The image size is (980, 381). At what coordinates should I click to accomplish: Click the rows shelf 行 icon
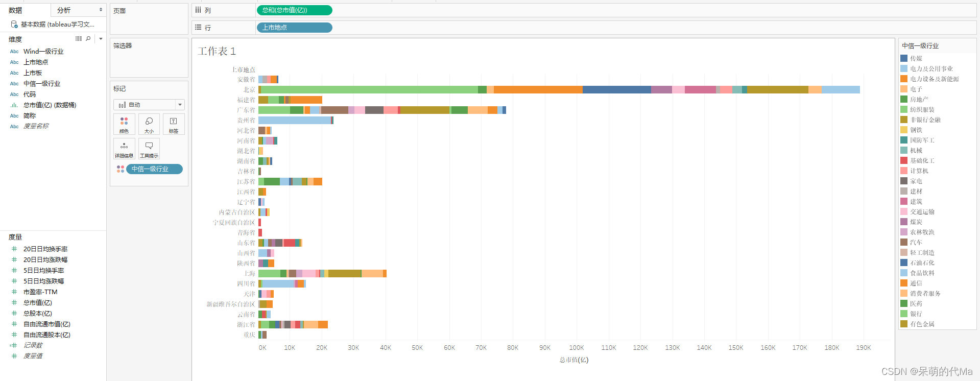tap(198, 27)
